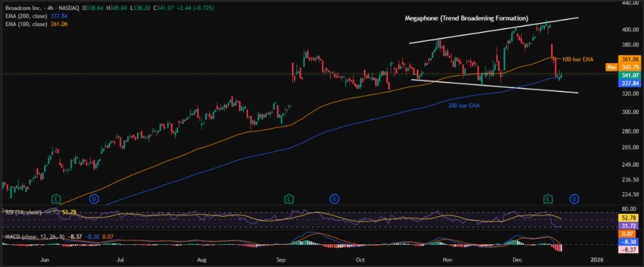Click the Megaphone text annotation
This screenshot has width=644, height=267.
[x=466, y=18]
